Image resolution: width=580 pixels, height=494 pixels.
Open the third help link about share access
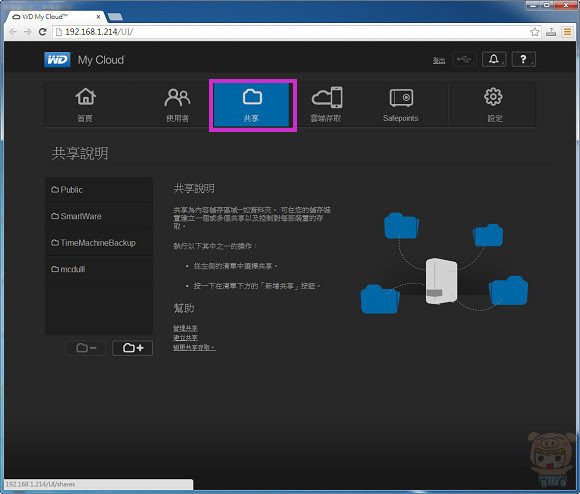(194, 348)
